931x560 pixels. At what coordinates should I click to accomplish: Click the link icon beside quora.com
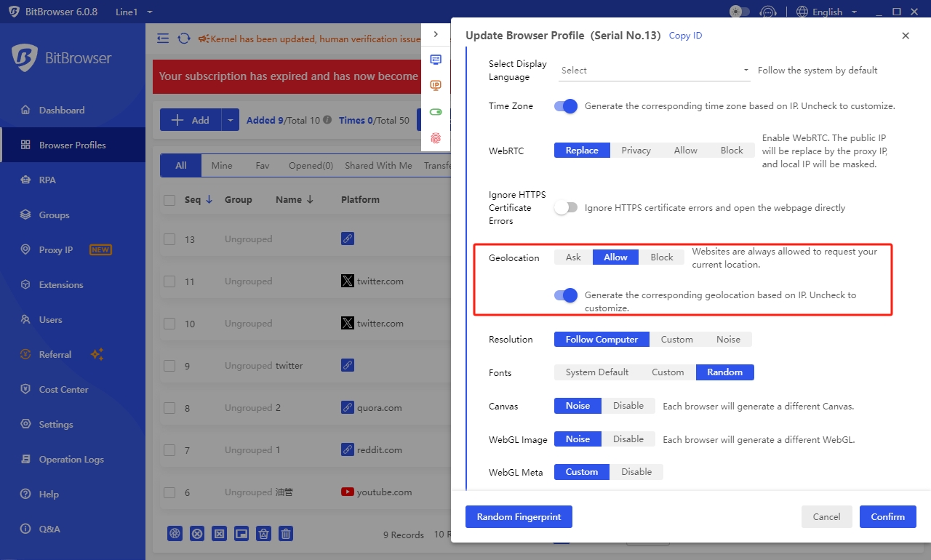pos(348,407)
